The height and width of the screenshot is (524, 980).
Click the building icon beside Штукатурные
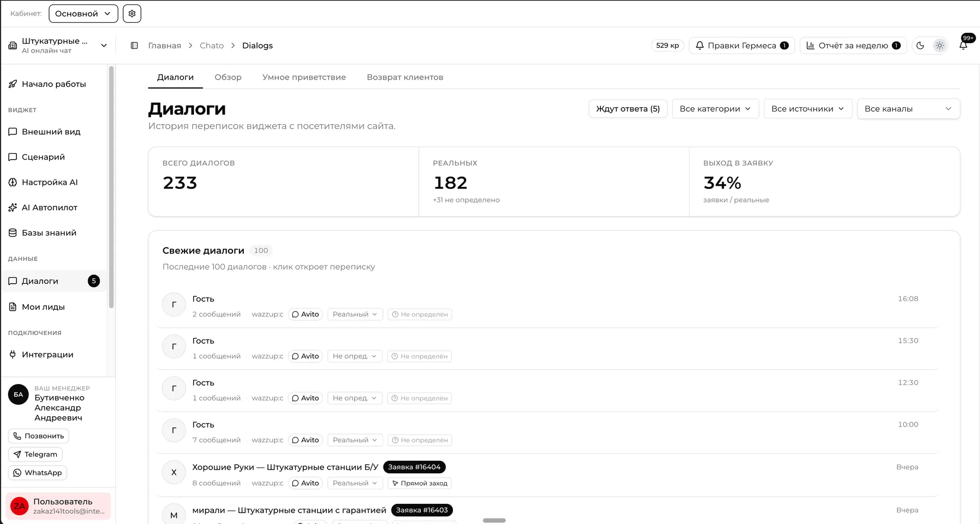click(x=13, y=46)
